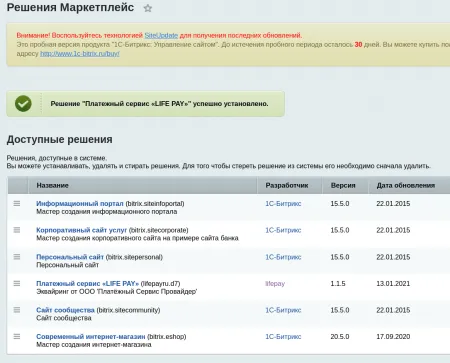Click 1С-Битрикс developer in Персональный сайт row
This screenshot has height=363, width=450.
tap(283, 257)
